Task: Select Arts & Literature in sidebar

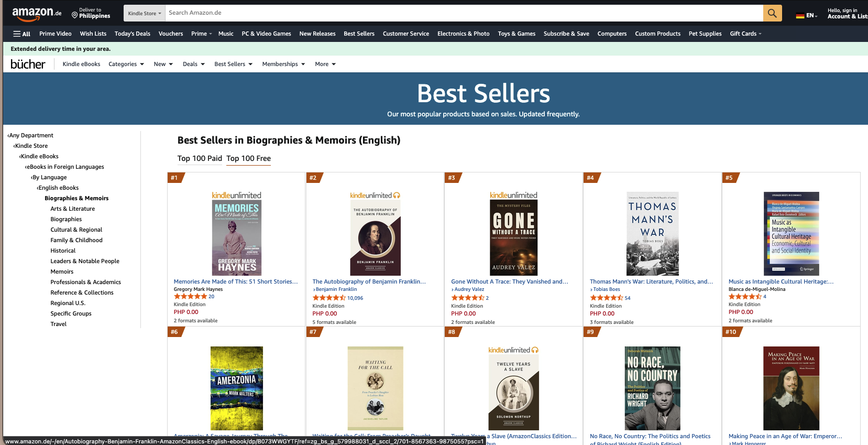Action: tap(73, 209)
